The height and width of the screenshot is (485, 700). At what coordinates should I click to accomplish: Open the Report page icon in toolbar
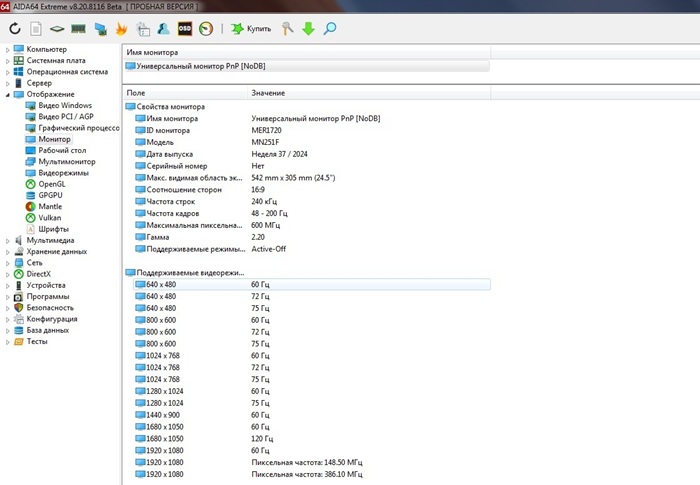coord(37,29)
